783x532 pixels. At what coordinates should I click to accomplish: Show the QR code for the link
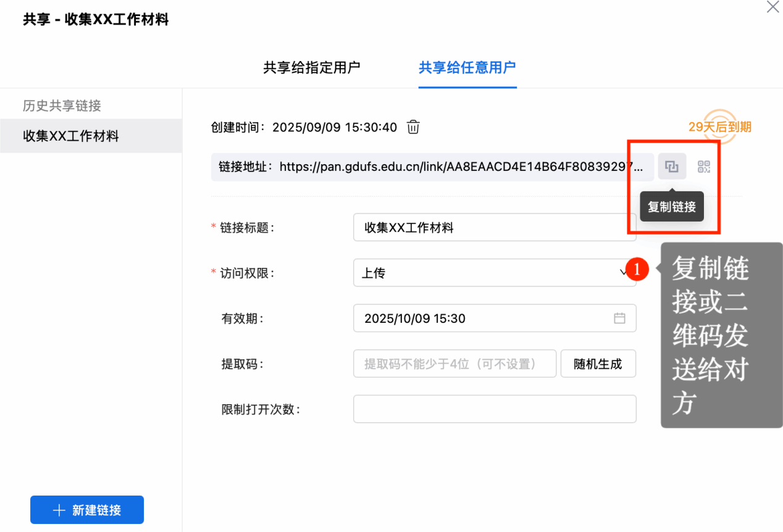(x=704, y=167)
